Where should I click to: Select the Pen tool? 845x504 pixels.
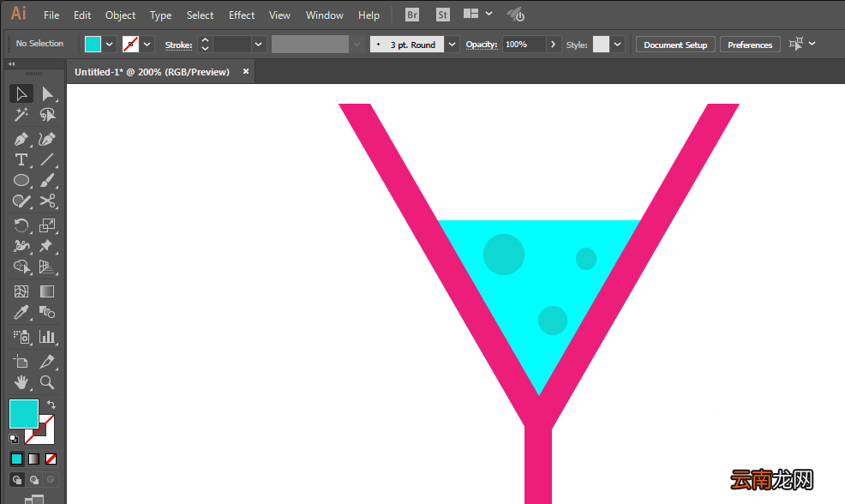click(x=21, y=139)
